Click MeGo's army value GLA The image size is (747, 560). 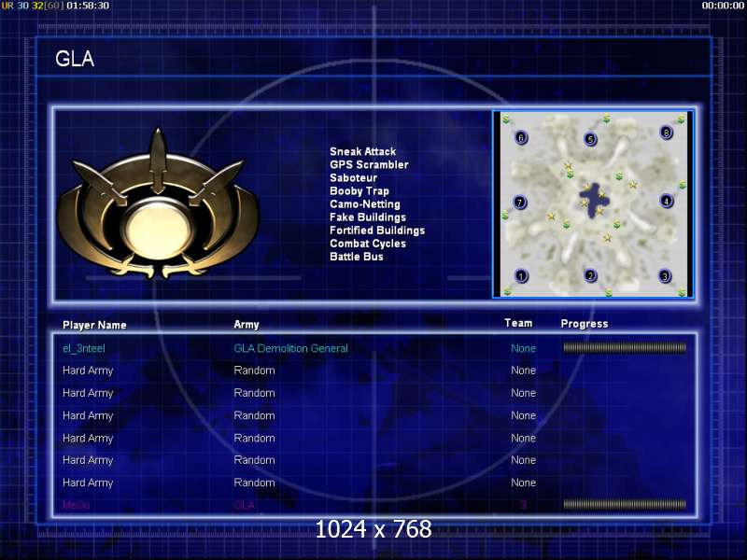(x=245, y=505)
